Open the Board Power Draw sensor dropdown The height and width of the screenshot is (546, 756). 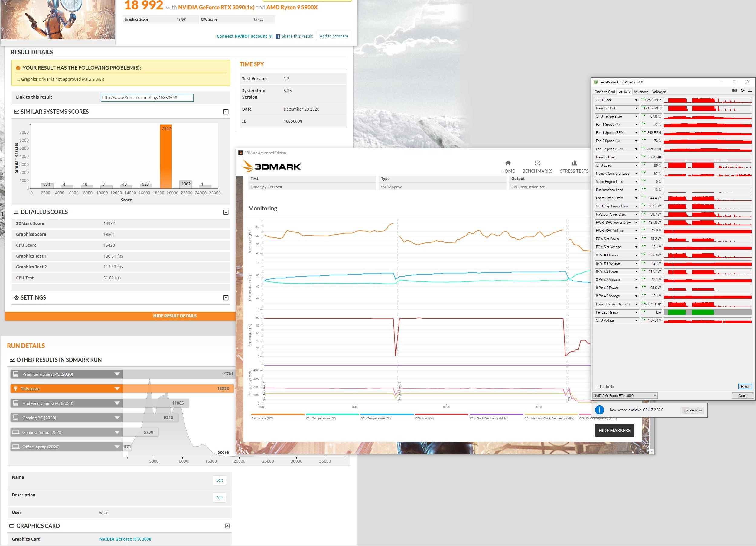(x=636, y=198)
